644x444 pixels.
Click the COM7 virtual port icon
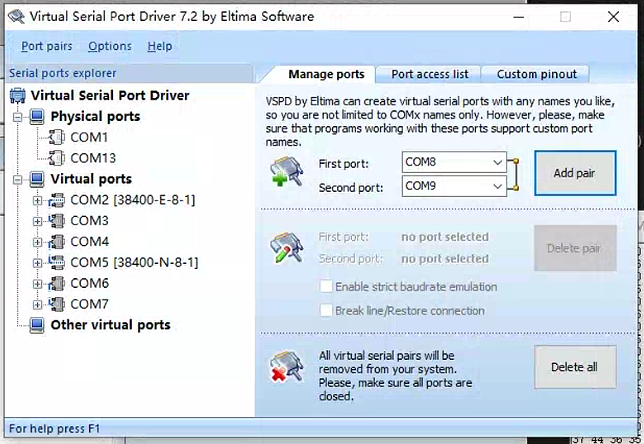(57, 304)
